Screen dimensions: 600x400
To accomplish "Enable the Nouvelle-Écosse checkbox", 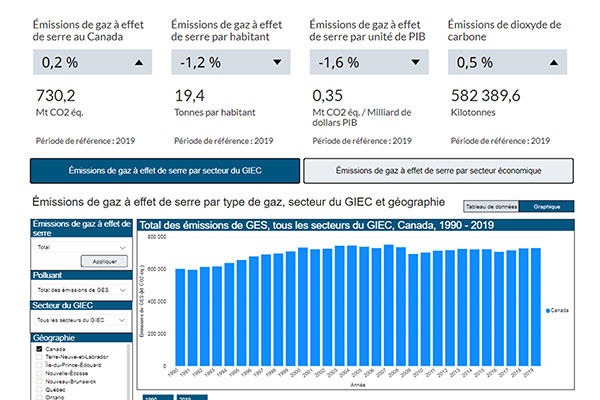I will [38, 373].
